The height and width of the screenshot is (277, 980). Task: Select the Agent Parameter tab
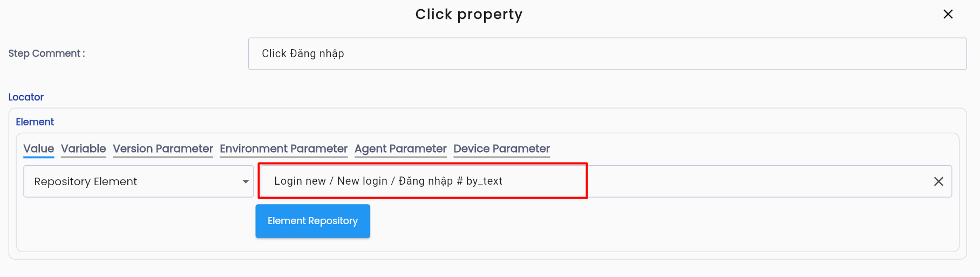[x=400, y=149]
